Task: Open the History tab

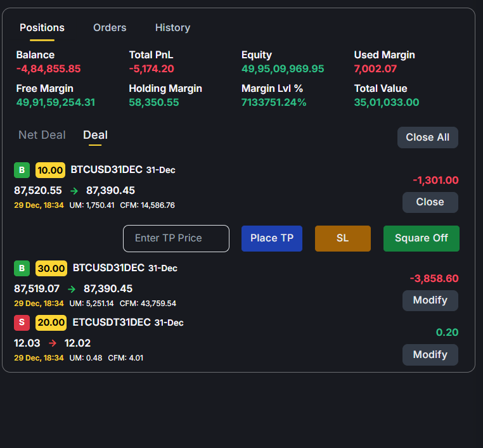Action: click(172, 28)
